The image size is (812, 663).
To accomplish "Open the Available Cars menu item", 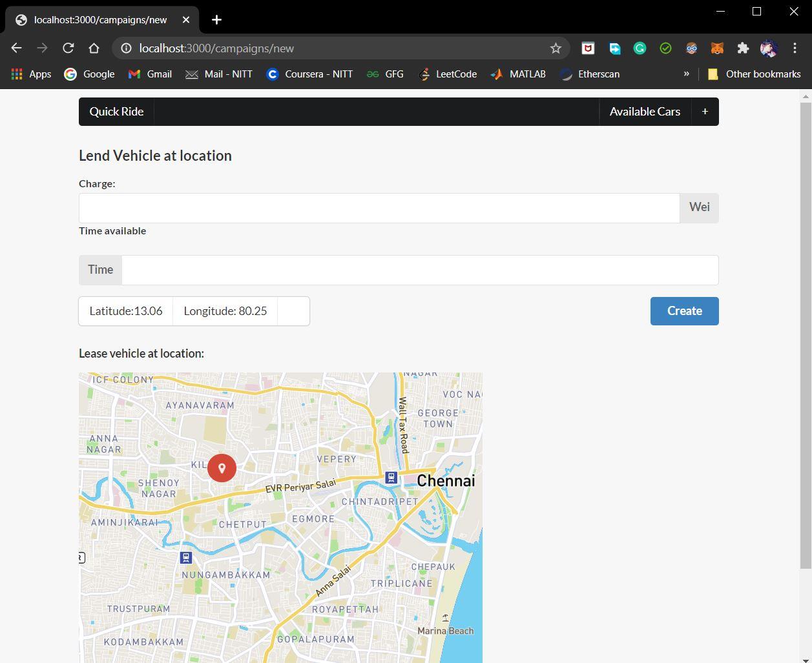I will coord(645,112).
